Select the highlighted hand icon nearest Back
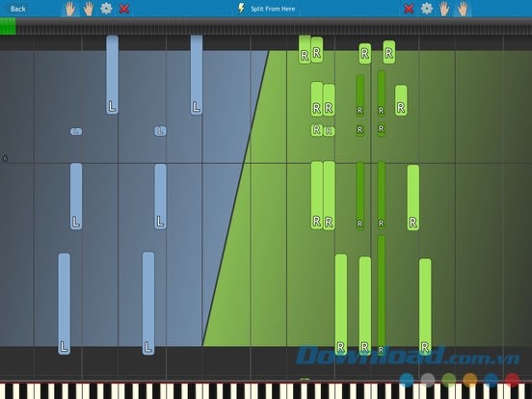The height and width of the screenshot is (399, 532). tap(70, 9)
